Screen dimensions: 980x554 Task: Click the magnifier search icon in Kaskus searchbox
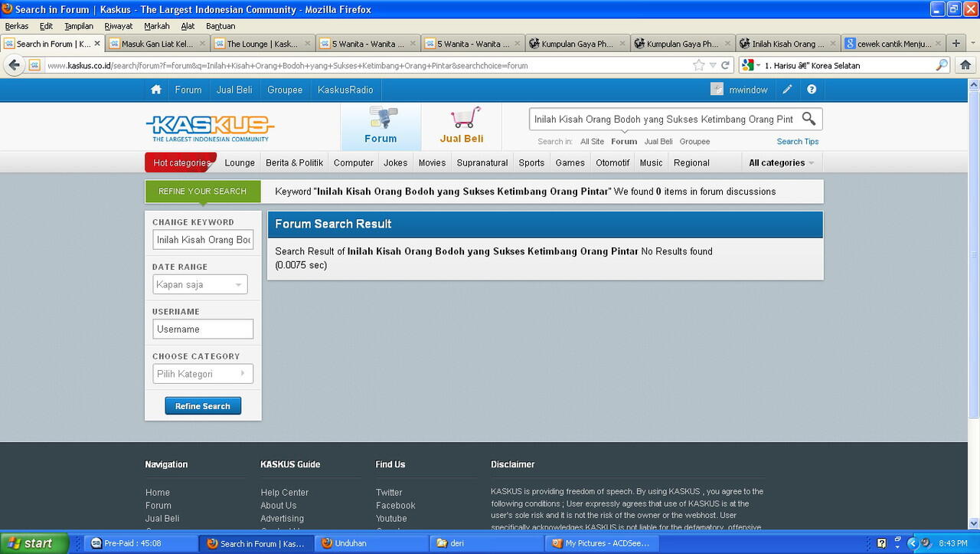[x=808, y=119]
